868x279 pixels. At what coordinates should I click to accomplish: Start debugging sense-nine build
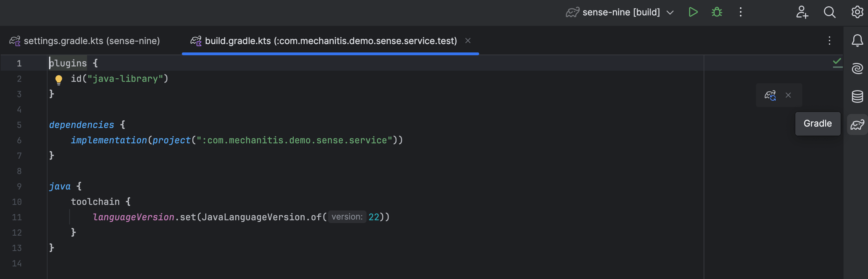(x=717, y=12)
